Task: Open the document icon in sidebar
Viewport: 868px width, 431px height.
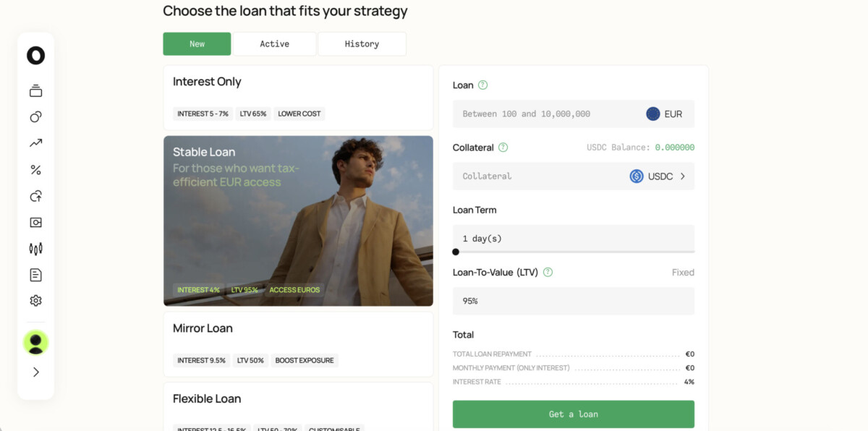Action: [35, 275]
